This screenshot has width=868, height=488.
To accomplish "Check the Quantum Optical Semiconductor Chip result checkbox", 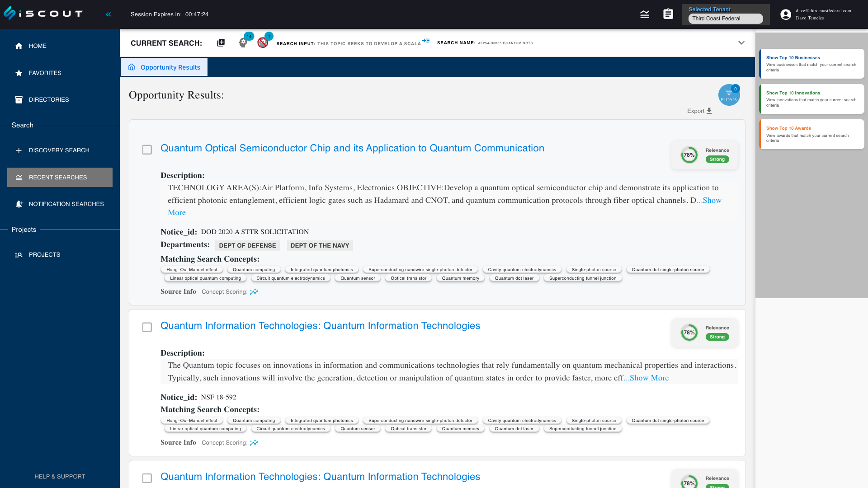I will click(x=147, y=150).
